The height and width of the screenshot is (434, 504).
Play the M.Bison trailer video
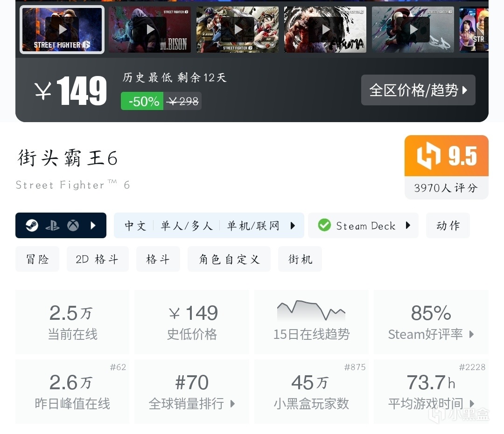[x=150, y=29]
